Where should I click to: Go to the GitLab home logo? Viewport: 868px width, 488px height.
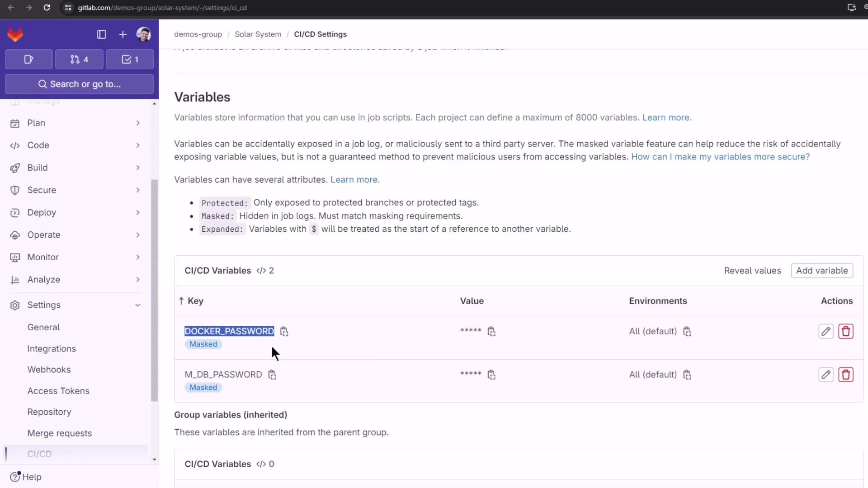coord(15,34)
